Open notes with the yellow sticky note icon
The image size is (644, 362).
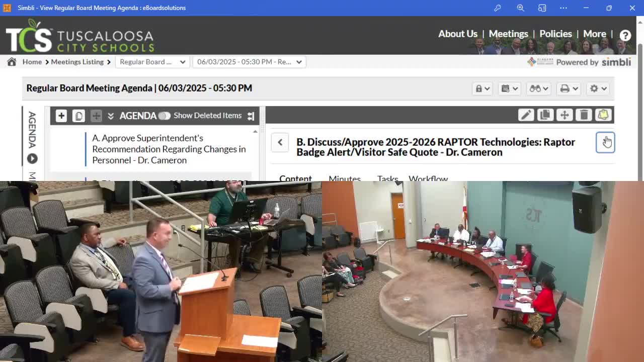coord(603,115)
